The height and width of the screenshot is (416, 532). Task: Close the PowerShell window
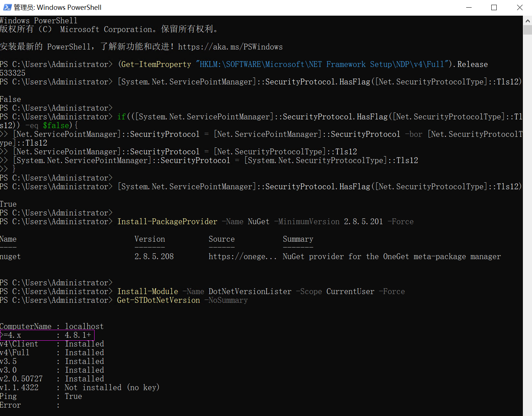coord(520,7)
